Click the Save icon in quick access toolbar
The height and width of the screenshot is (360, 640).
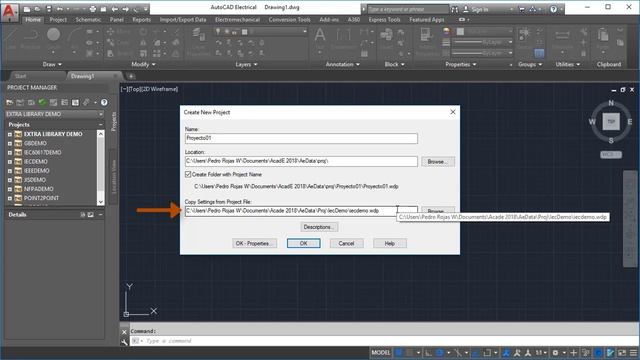[x=49, y=9]
